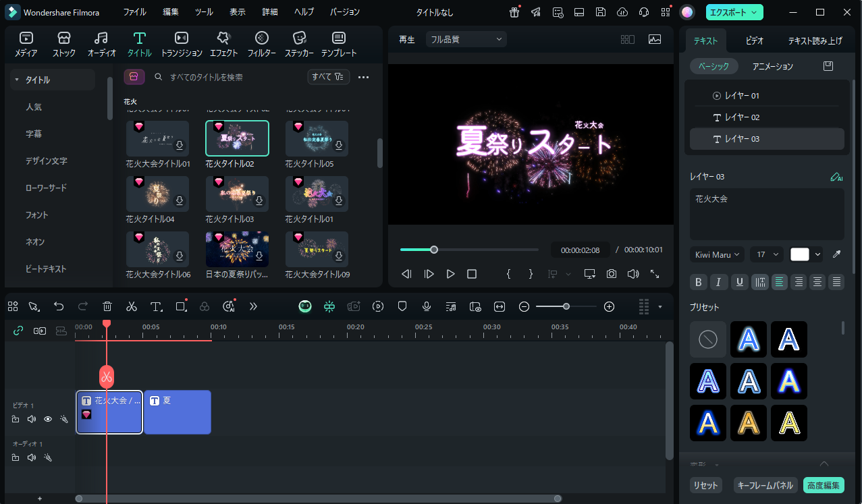Open the Kiwi Maru font dropdown
This screenshot has height=504, width=862.
coord(717,254)
